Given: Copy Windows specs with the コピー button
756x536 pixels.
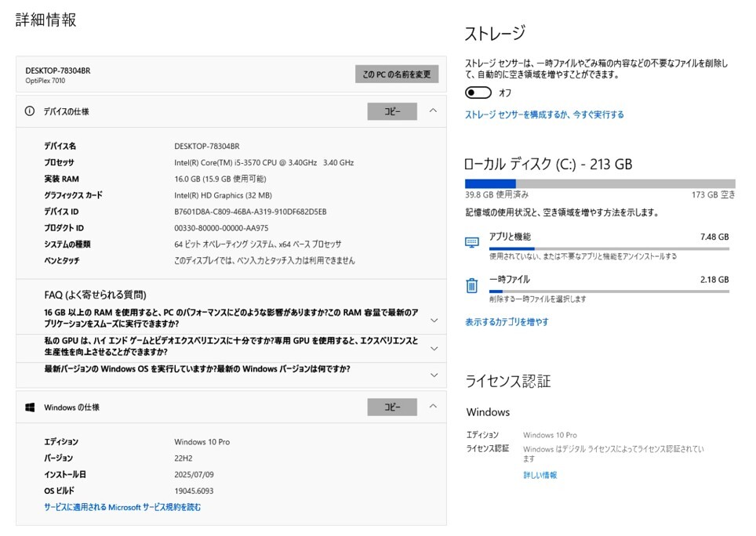Looking at the screenshot, I should 392,407.
